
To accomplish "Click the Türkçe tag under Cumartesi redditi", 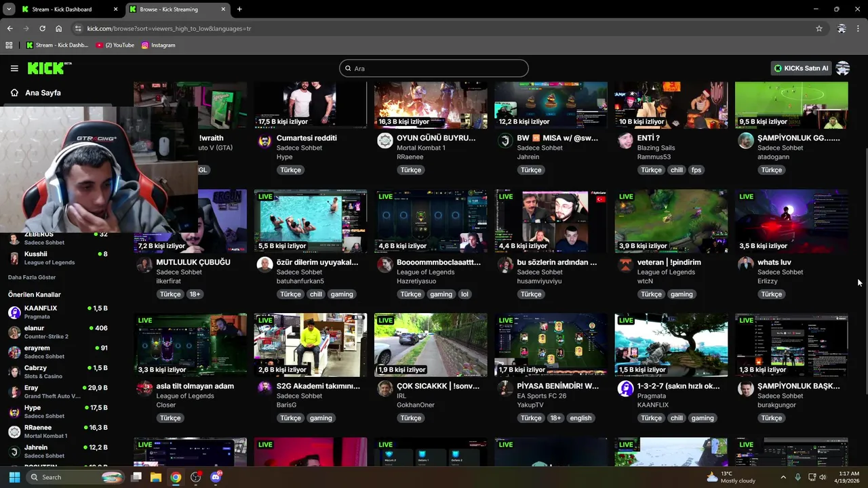I will point(290,170).
